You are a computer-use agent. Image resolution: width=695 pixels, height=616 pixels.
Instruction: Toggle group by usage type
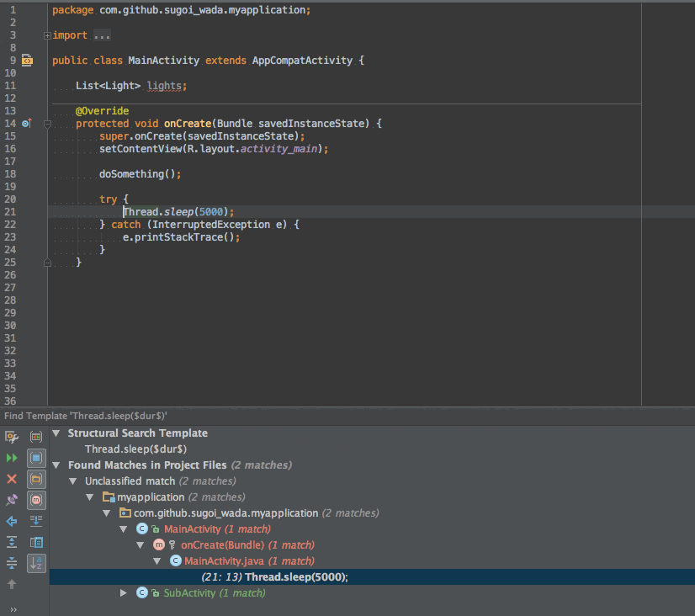pyautogui.click(x=36, y=437)
